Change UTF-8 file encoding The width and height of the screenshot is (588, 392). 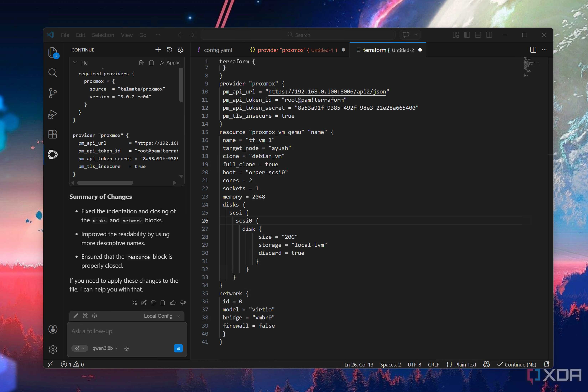(414, 365)
